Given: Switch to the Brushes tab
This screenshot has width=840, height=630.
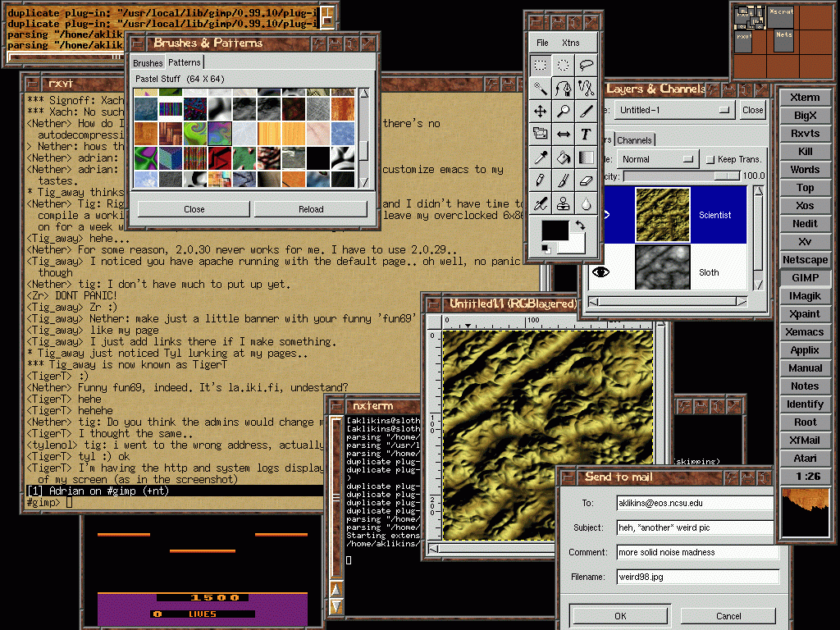Looking at the screenshot, I should coord(148,63).
